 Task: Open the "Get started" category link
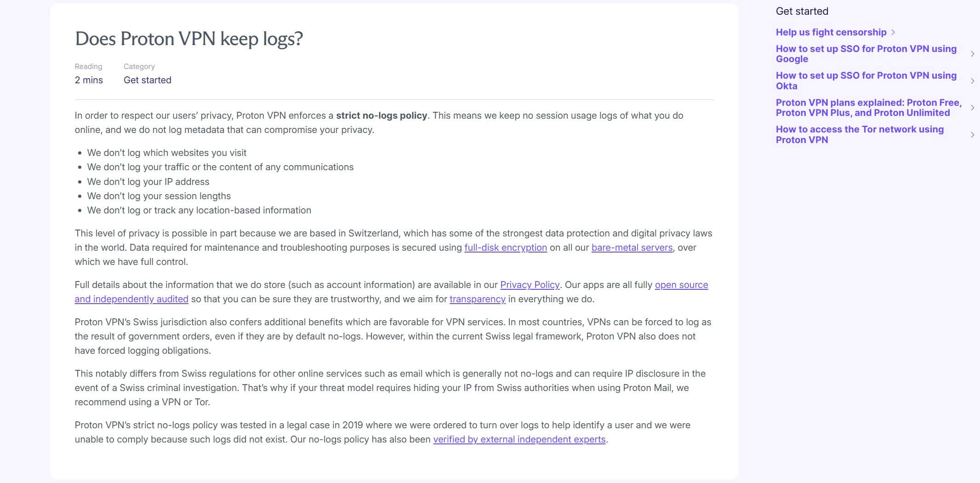[148, 80]
